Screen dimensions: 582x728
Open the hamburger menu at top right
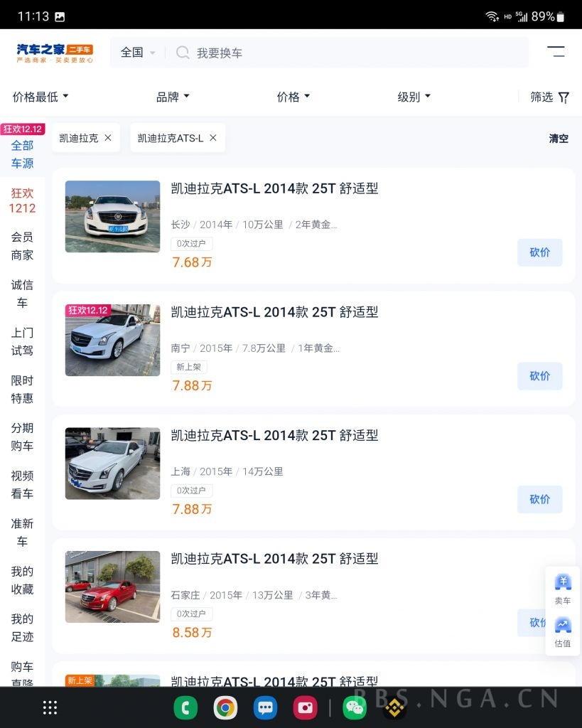coord(556,51)
